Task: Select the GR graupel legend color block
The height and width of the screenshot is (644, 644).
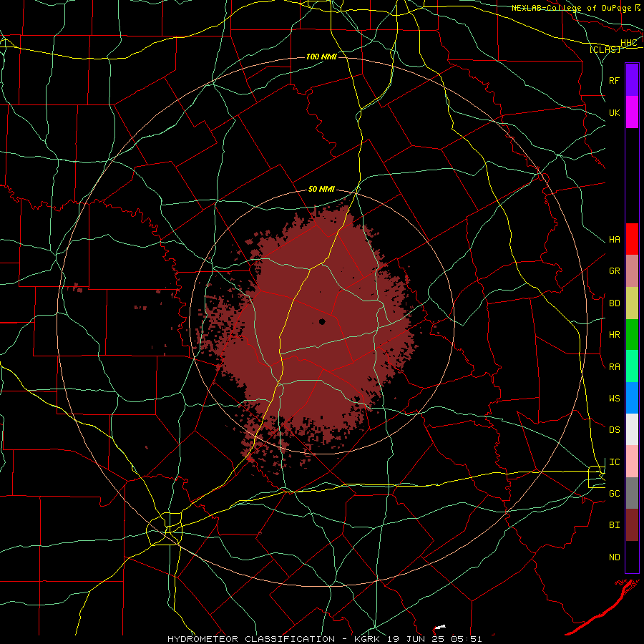Action: tap(632, 270)
